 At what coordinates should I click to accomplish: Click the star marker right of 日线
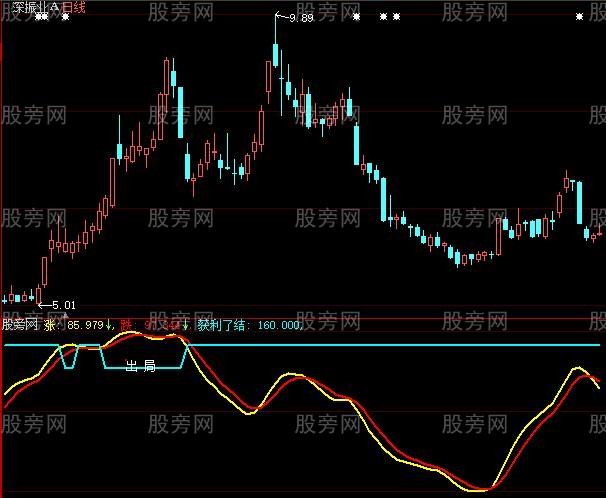[66, 17]
